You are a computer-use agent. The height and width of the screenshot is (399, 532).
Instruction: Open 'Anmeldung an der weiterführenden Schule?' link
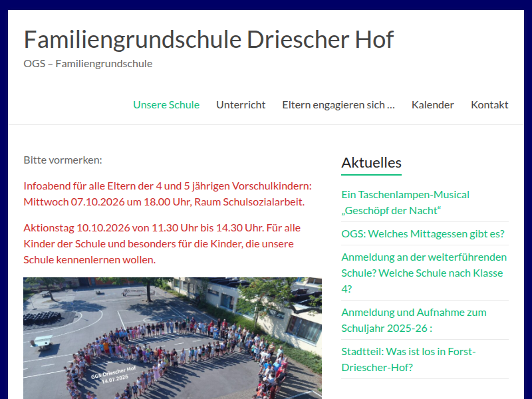click(x=424, y=273)
